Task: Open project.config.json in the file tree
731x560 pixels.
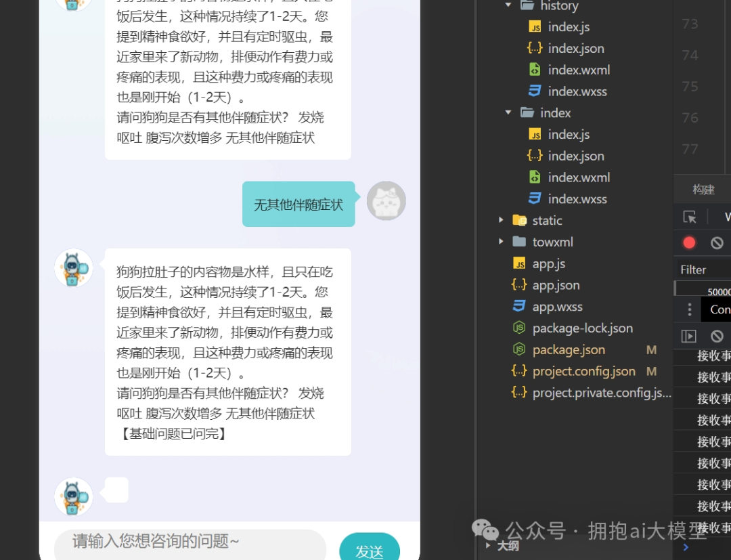Action: pyautogui.click(x=583, y=371)
